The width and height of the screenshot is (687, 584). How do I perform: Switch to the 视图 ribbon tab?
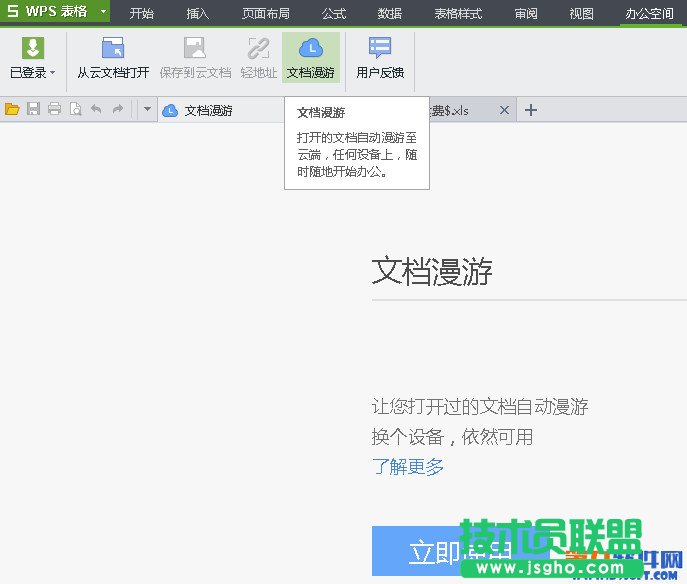point(581,14)
